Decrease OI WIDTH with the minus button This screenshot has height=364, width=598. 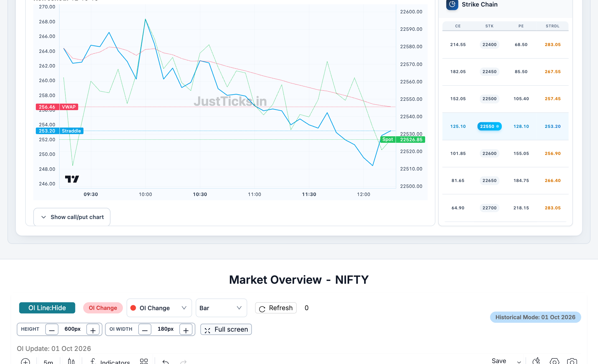(x=145, y=329)
